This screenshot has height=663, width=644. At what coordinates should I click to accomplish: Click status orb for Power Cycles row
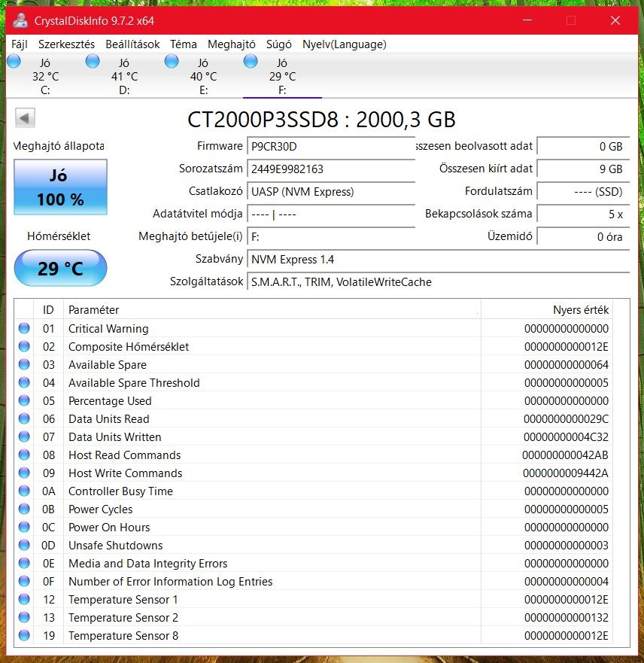24,509
